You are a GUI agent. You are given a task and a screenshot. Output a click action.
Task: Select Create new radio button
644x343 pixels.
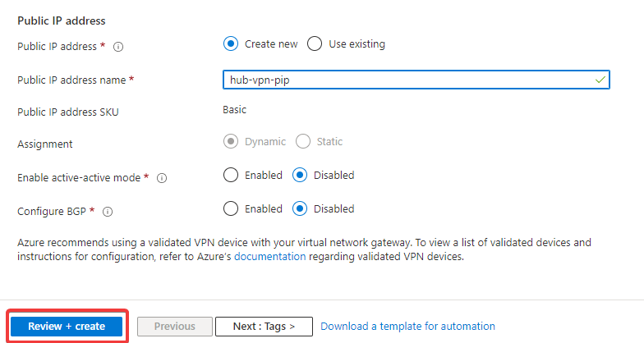[231, 43]
